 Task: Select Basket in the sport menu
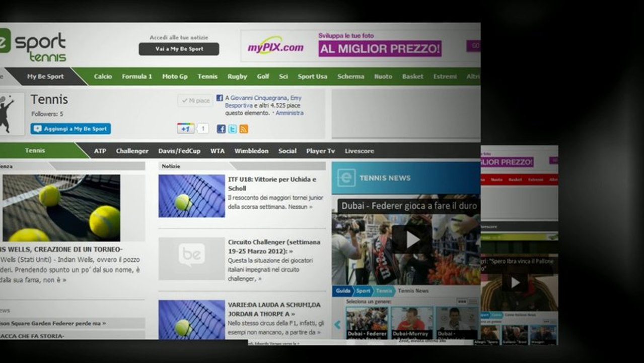412,77
